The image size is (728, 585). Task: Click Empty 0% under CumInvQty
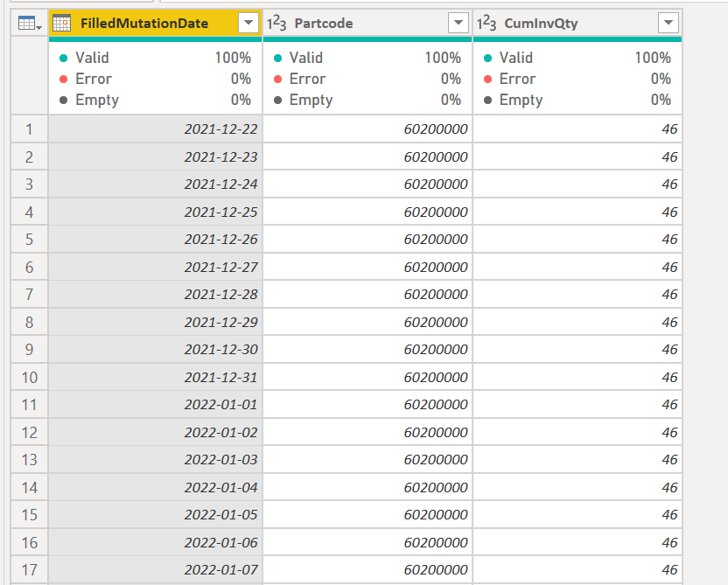(x=577, y=100)
